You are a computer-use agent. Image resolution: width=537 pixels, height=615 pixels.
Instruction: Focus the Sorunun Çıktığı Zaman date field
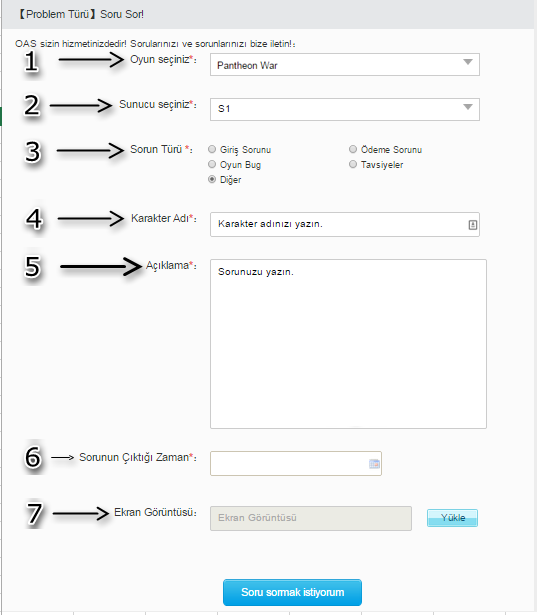[296, 464]
